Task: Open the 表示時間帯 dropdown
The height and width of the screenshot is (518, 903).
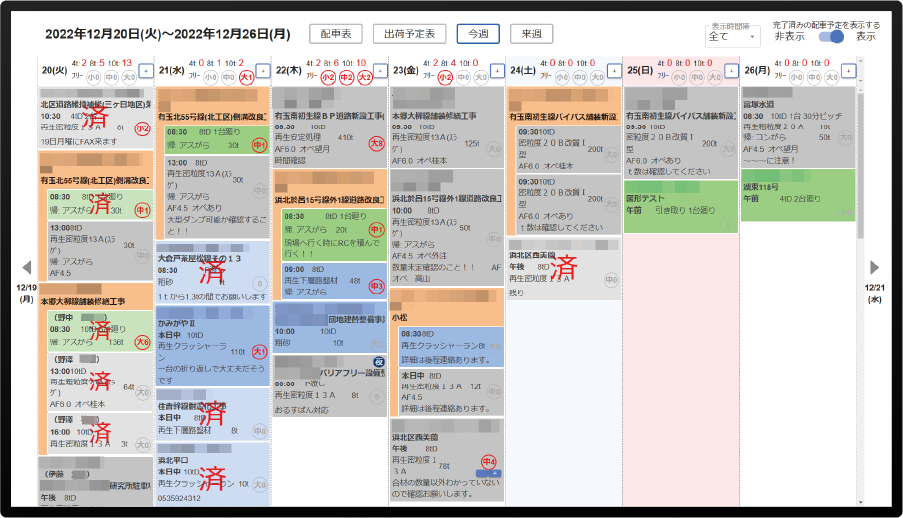Action: click(x=733, y=37)
